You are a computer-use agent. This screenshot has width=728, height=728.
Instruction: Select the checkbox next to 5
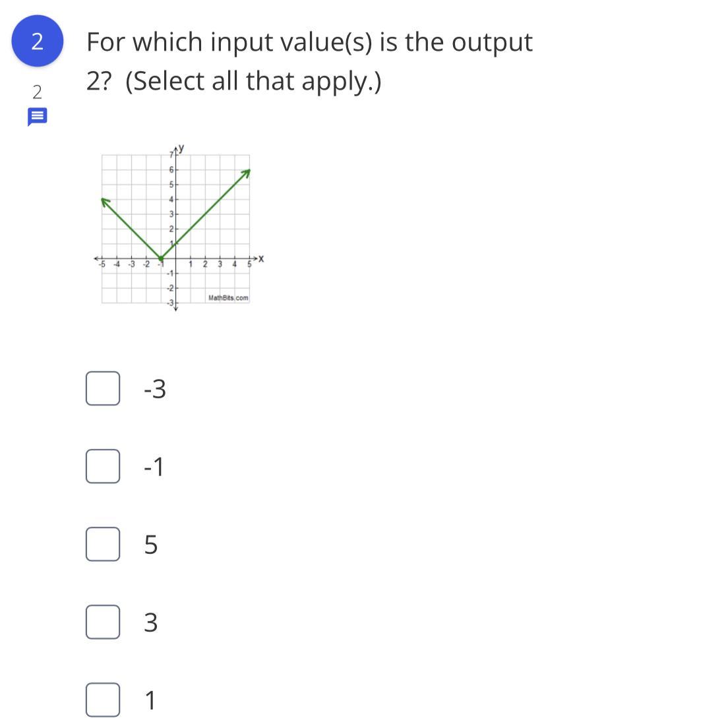click(x=103, y=544)
